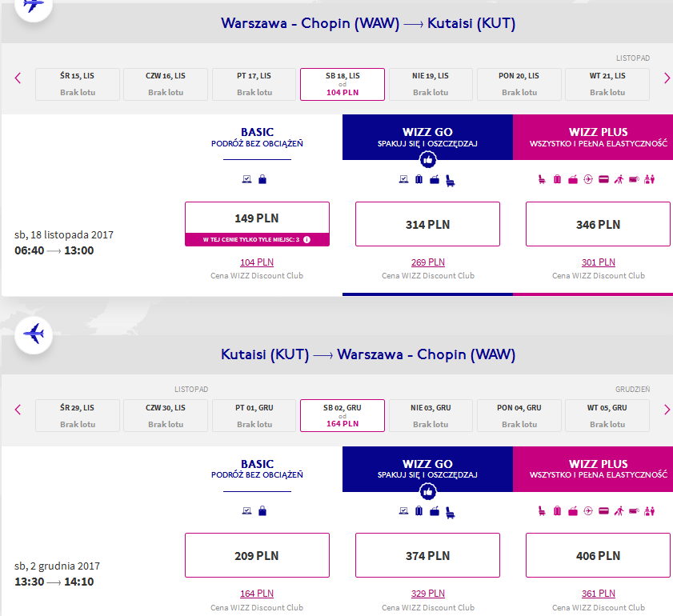Click small cabin bag icon under outbound BASIC
The width and height of the screenshot is (673, 616).
pyautogui.click(x=262, y=179)
